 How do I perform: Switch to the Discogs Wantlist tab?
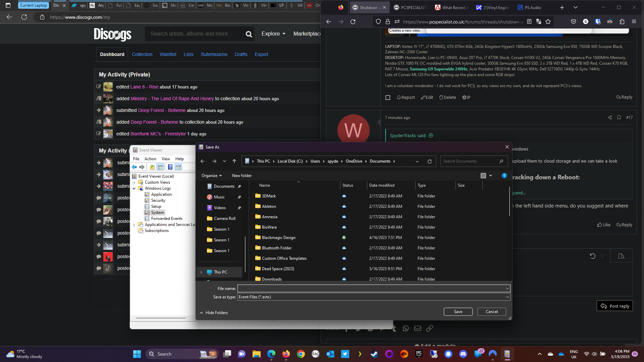tap(168, 54)
